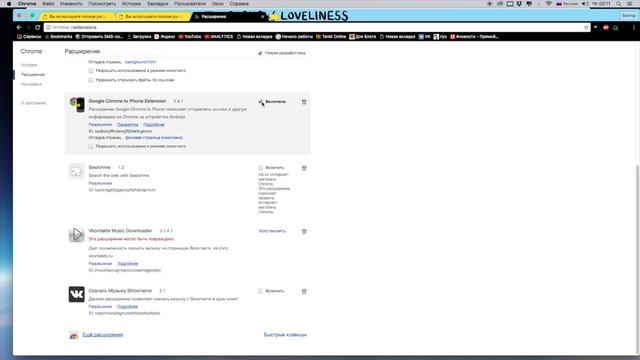This screenshot has width=640, height=360.
Task: Open the Справка menu
Action: point(239,4)
